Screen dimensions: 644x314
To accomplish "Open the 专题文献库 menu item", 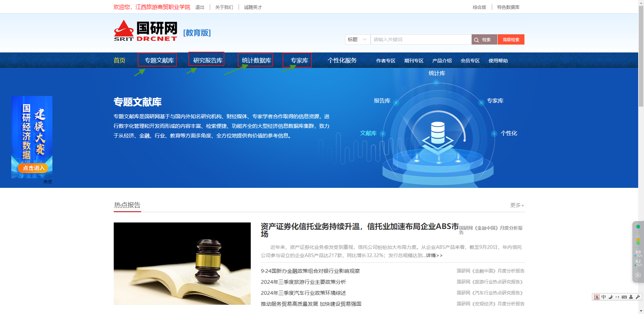I will [159, 61].
